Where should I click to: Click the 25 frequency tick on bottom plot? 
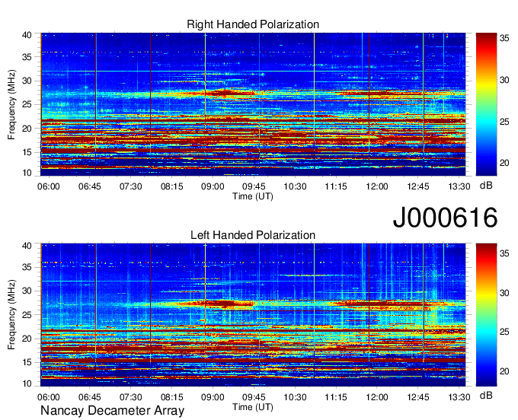click(x=27, y=315)
